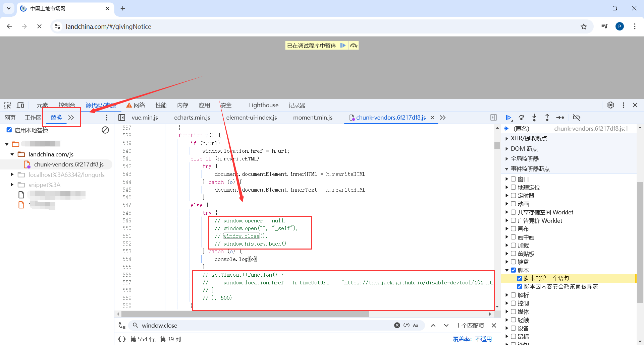This screenshot has width=644, height=345.
Task: Toggle the replace field in search bar
Action: coord(122,325)
